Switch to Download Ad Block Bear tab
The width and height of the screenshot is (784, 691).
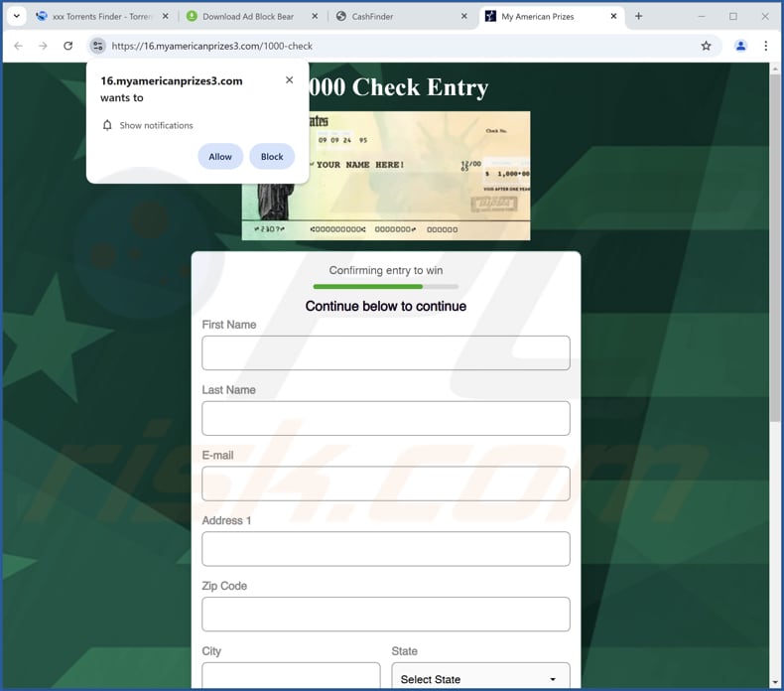coord(247,17)
